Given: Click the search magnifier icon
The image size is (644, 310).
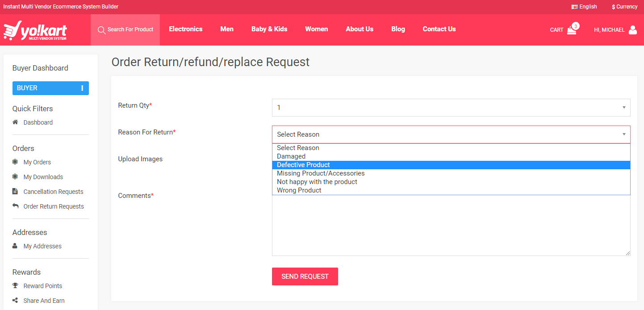Looking at the screenshot, I should [x=101, y=30].
